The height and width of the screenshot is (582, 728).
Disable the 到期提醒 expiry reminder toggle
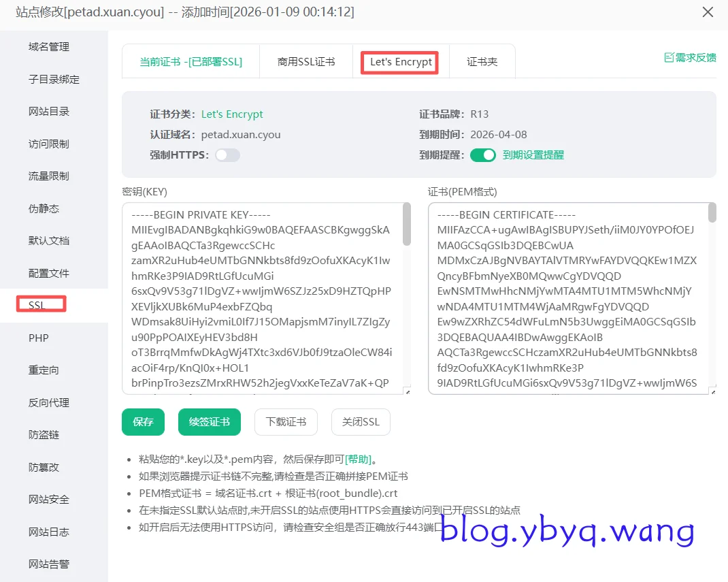click(x=483, y=155)
